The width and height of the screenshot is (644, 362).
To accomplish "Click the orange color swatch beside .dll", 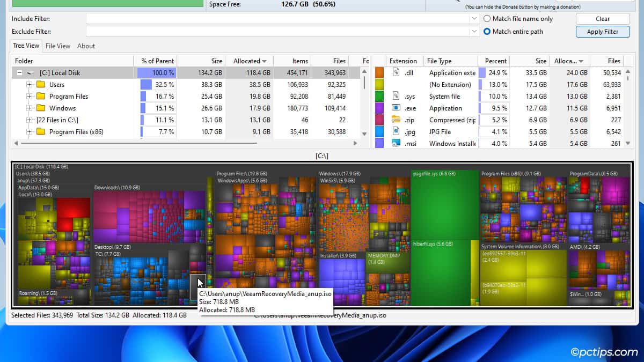I will point(379,72).
